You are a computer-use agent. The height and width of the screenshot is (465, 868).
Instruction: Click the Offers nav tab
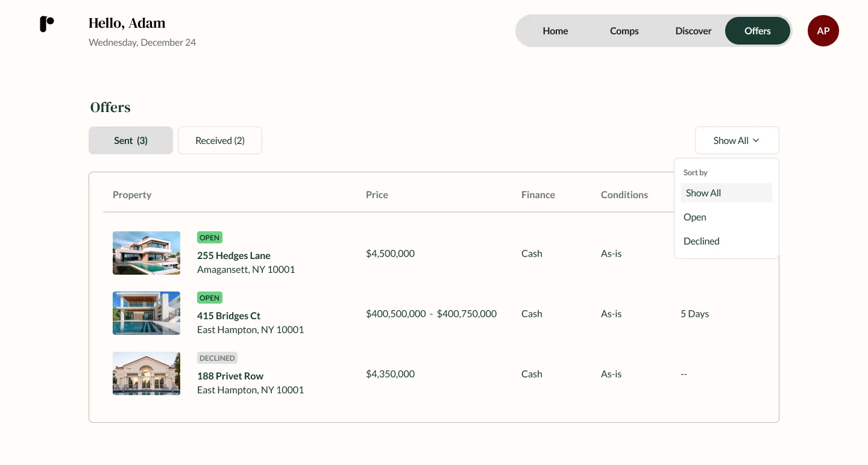(757, 31)
